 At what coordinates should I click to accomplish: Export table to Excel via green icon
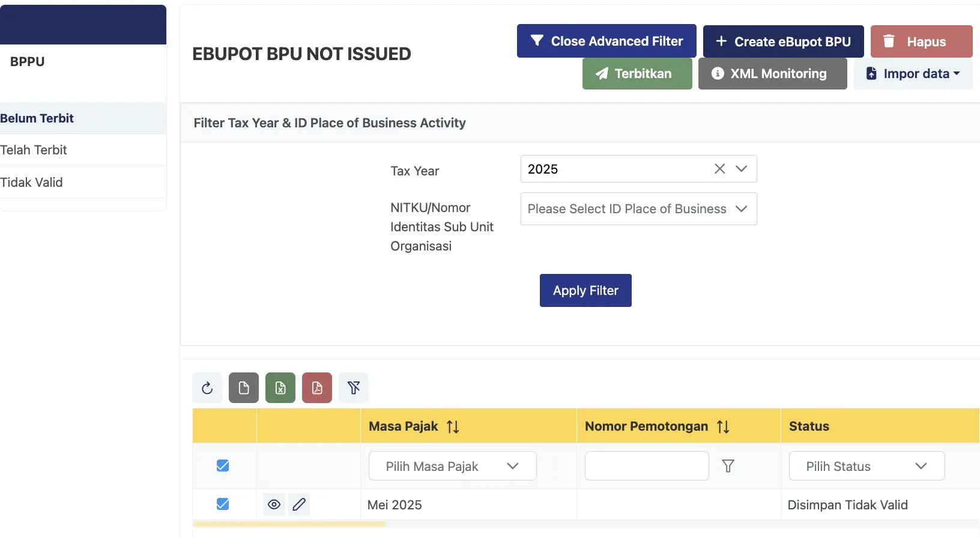pyautogui.click(x=280, y=388)
